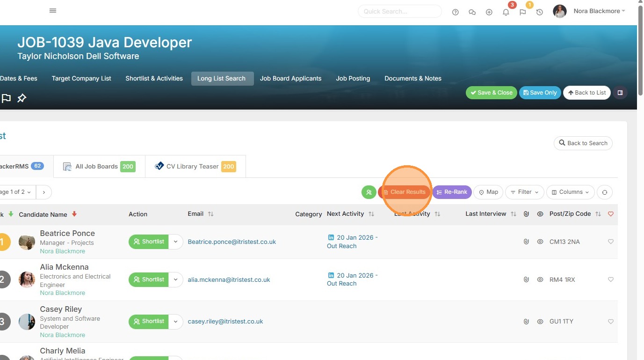Screen dimensions: 644x360
Task: Click the Re-Rank button
Action: coord(452,192)
